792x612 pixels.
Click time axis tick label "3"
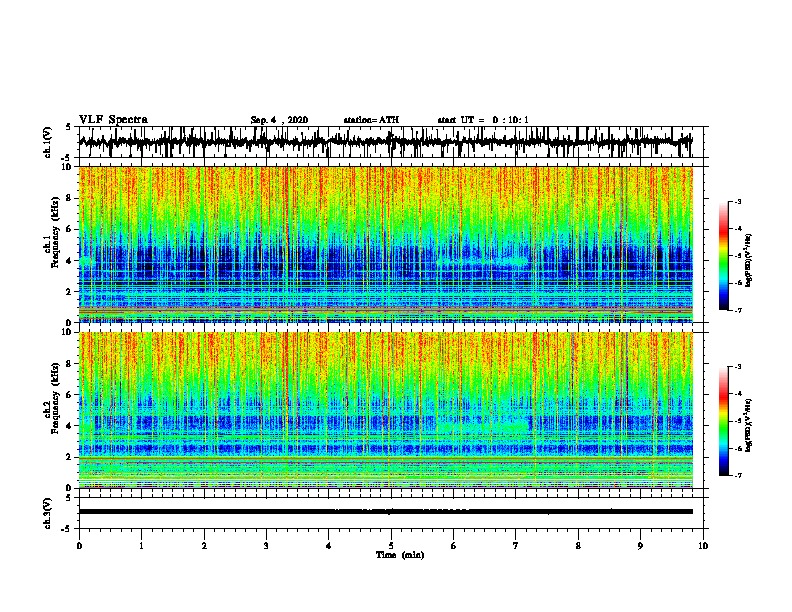coord(266,546)
